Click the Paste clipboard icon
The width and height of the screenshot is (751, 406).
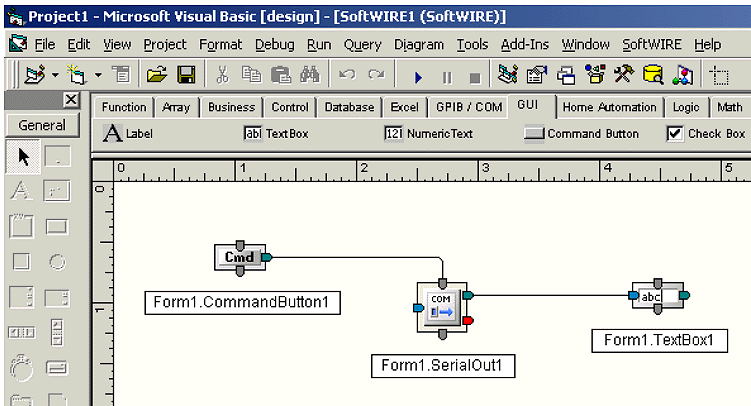point(281,75)
